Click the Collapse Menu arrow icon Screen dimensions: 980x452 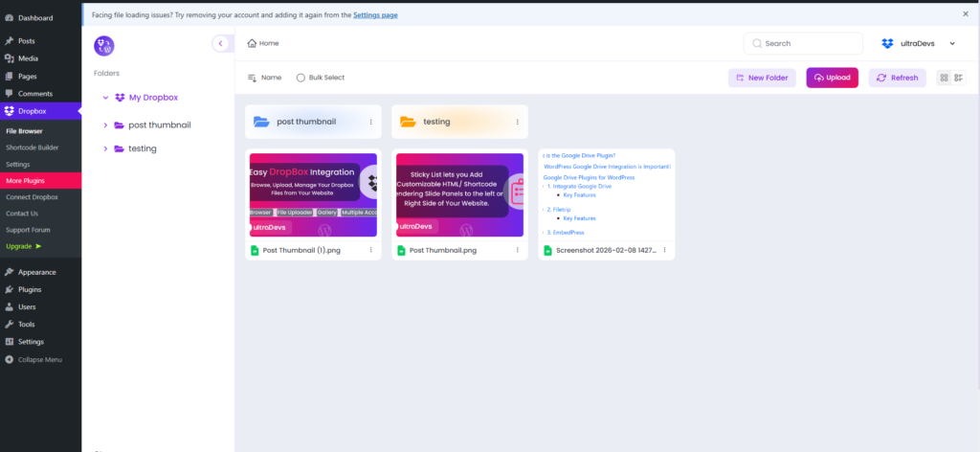coord(10,359)
